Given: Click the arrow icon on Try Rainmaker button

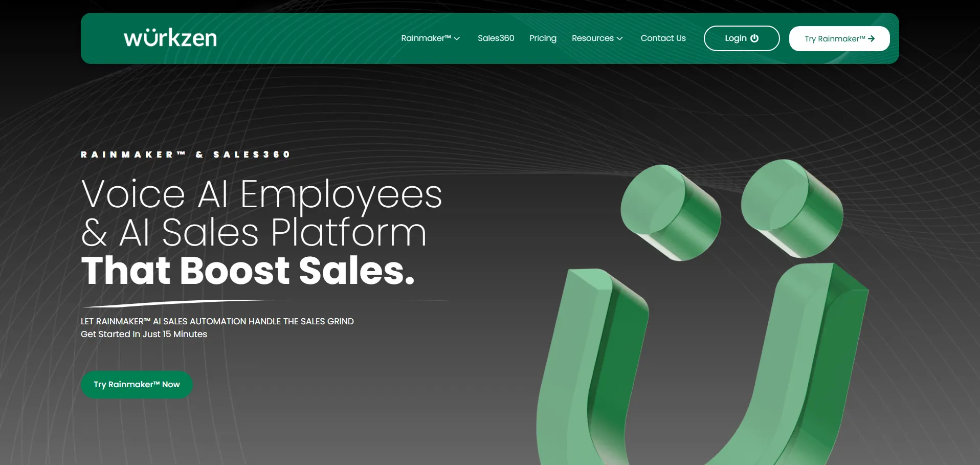Looking at the screenshot, I should 872,39.
